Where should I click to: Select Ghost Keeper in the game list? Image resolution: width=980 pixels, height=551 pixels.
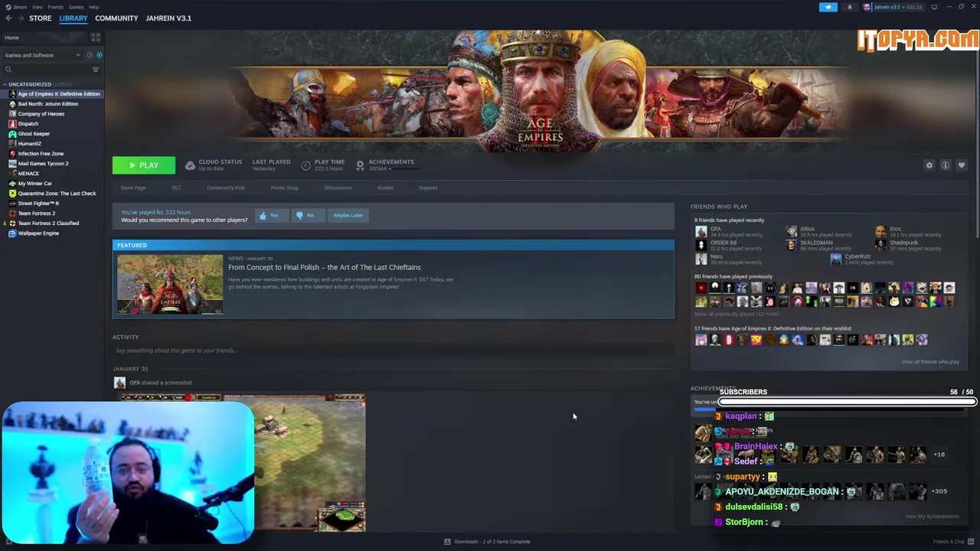tap(34, 134)
